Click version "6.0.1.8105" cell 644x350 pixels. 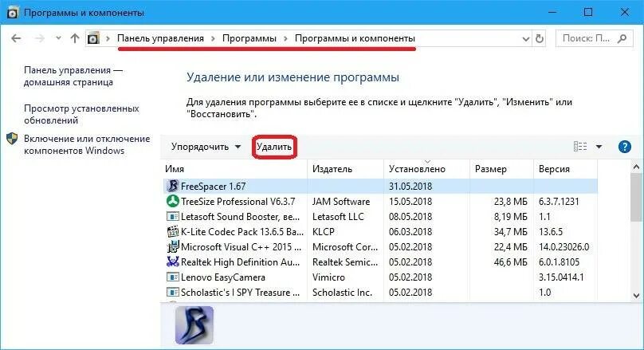[559, 262]
